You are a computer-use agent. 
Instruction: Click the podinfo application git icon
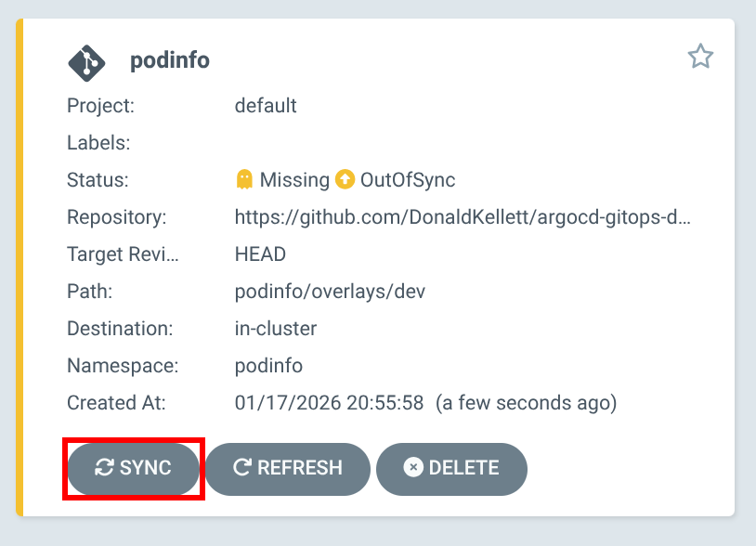pyautogui.click(x=88, y=59)
